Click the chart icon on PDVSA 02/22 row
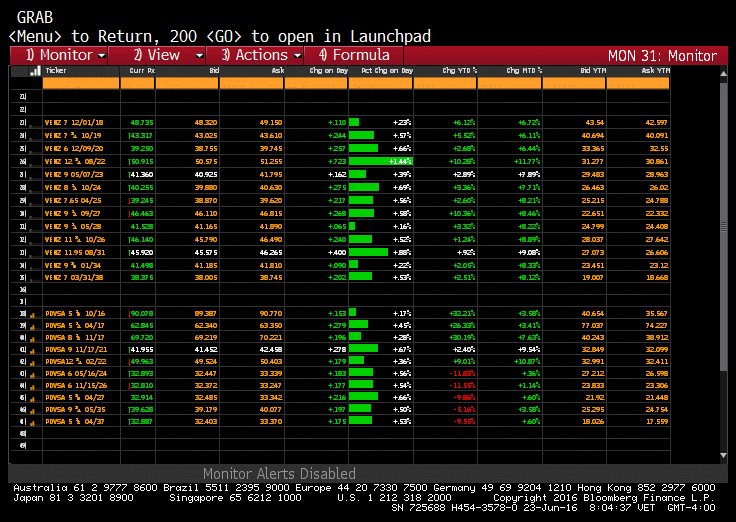 [x=32, y=362]
